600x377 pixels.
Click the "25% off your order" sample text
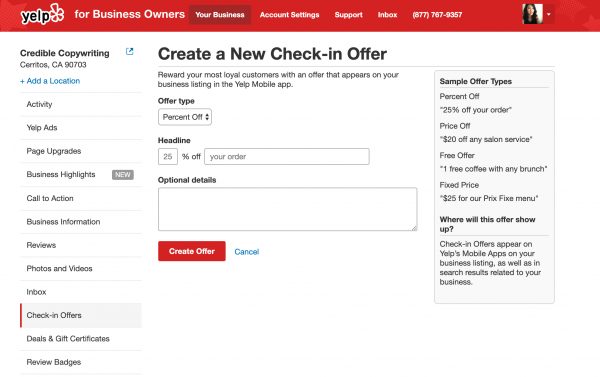pos(476,110)
